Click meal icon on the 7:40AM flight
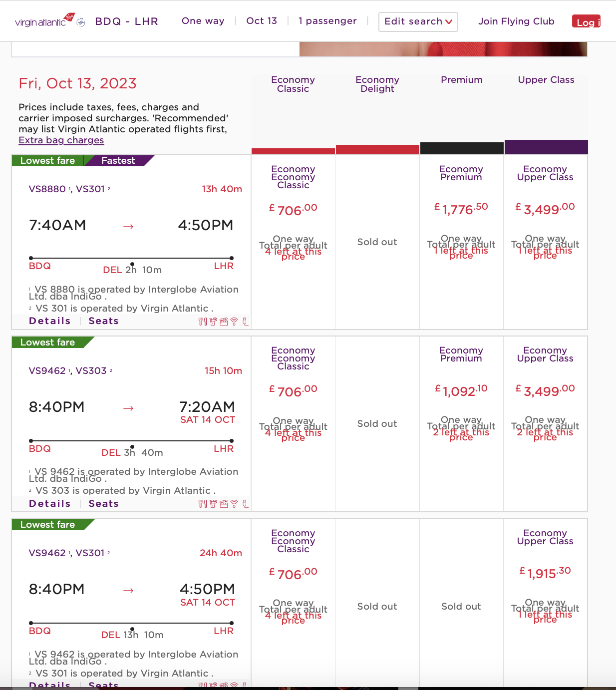This screenshot has height=690, width=616. [x=202, y=322]
